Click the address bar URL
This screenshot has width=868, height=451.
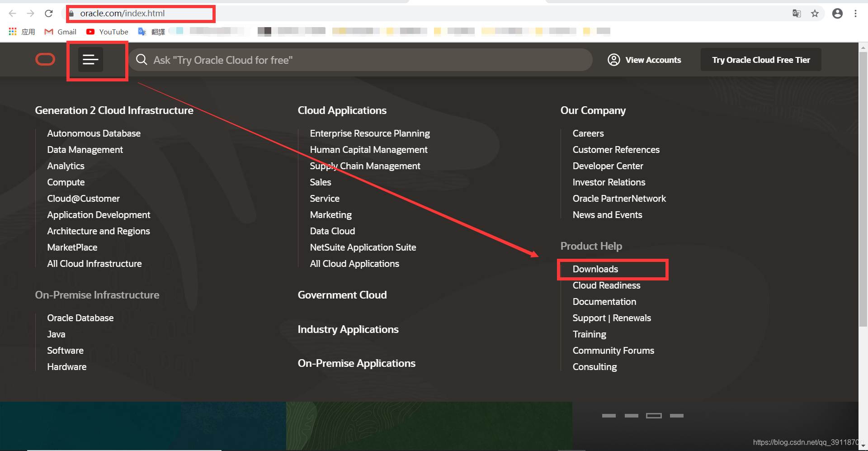coord(123,14)
